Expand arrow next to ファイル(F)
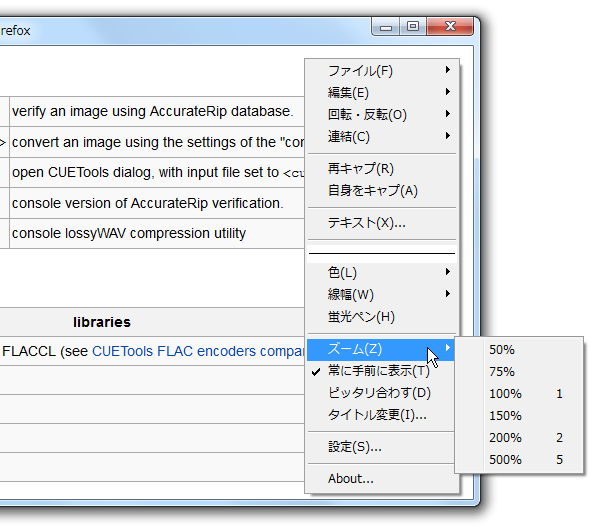This screenshot has height=528, width=594. (x=448, y=70)
